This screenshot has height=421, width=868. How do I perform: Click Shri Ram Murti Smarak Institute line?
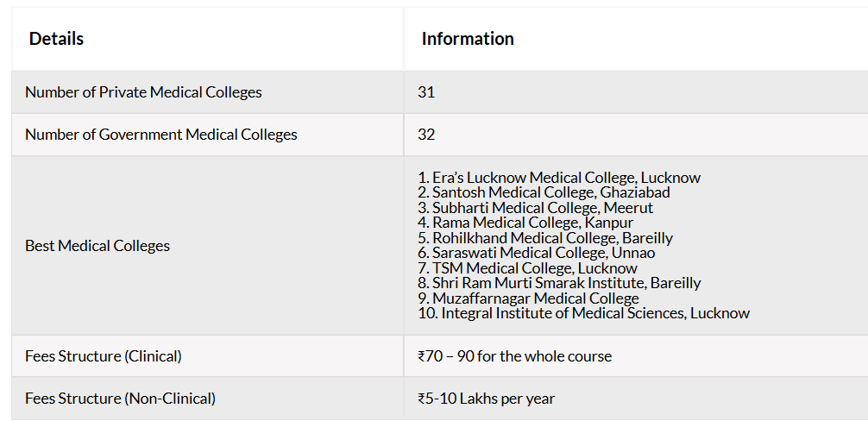pos(559,283)
